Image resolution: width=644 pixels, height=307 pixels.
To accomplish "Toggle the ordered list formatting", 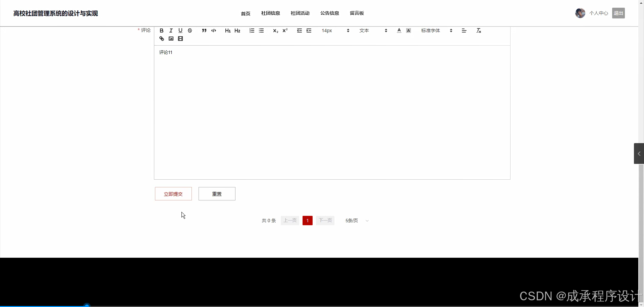I will pos(252,30).
